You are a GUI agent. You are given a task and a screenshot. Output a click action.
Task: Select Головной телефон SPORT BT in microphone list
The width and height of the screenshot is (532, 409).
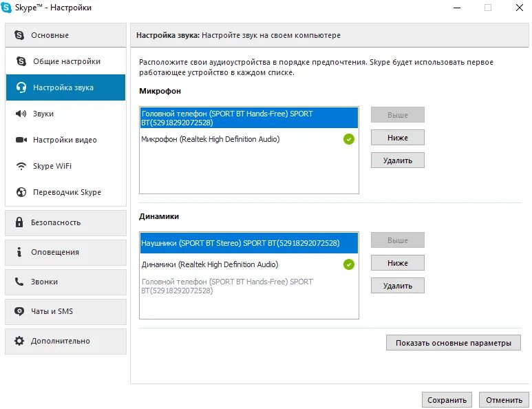(249, 118)
